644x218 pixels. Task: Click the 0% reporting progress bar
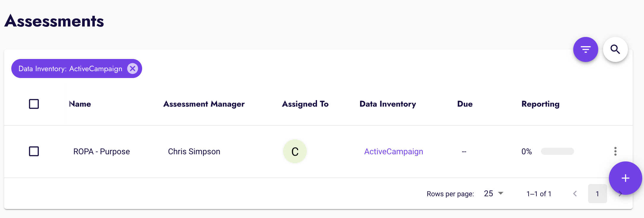coord(557,151)
